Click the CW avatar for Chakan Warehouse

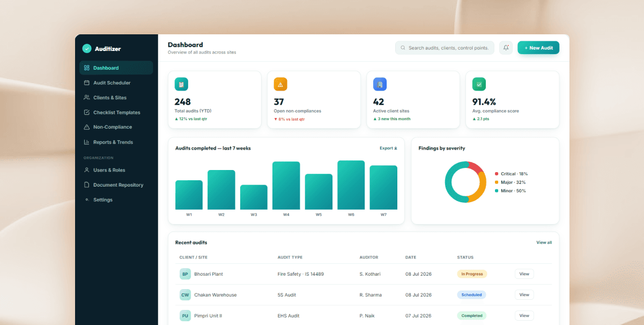(185, 295)
